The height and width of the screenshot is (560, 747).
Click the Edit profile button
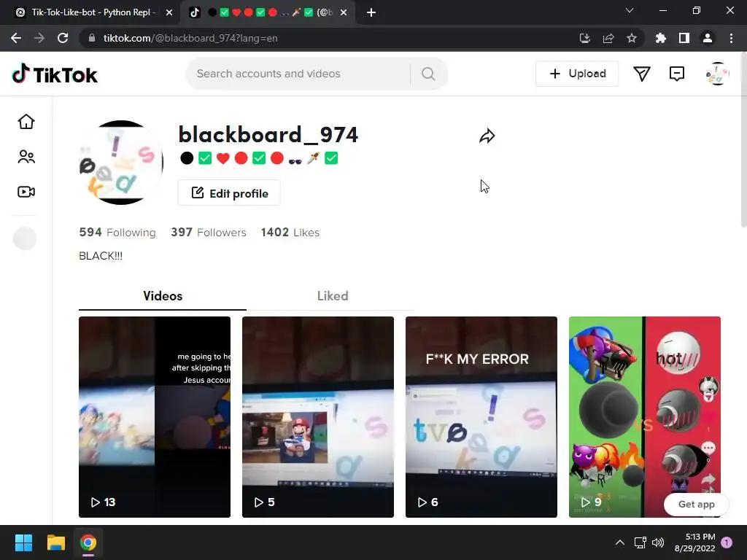[229, 192]
